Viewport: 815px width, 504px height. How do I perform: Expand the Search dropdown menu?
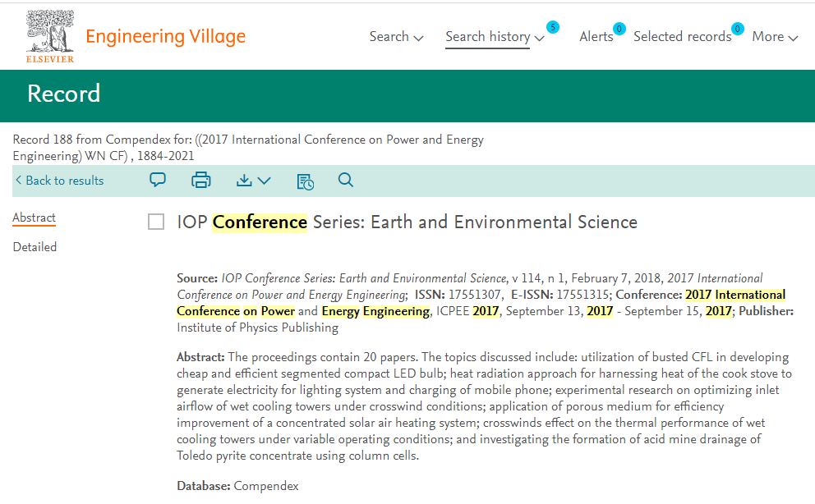tap(396, 37)
